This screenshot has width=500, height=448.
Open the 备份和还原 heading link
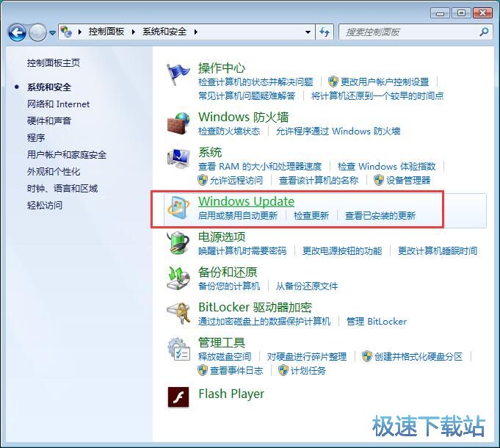pos(228,272)
